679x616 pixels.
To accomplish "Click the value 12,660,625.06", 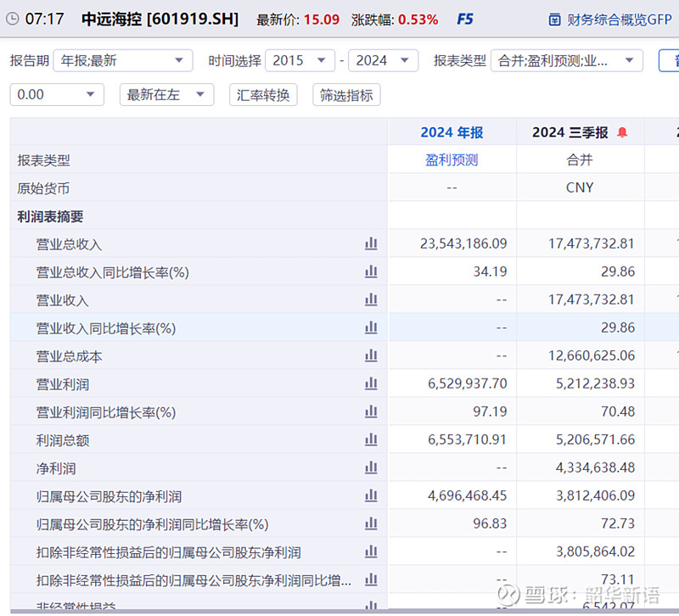I will point(591,356).
